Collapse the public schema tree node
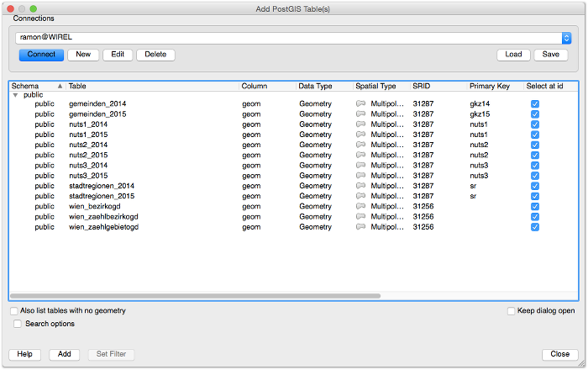Image resolution: width=588 pixels, height=370 pixels. pos(15,95)
